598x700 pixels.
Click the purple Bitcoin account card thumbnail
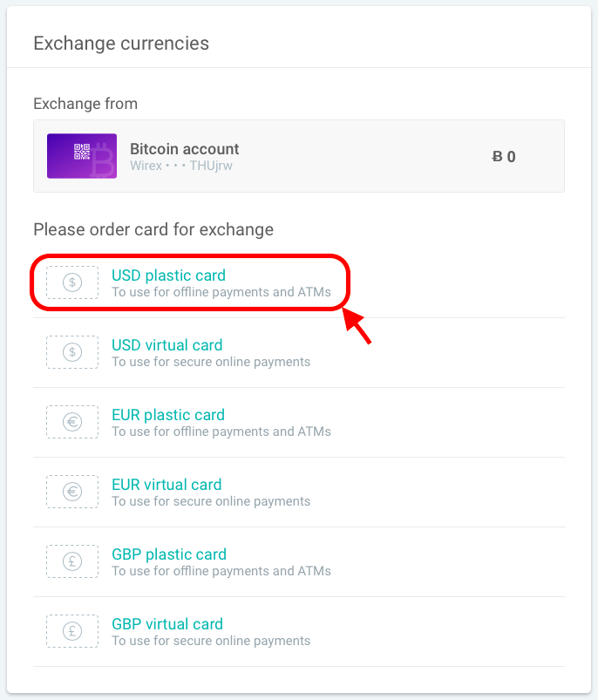pyautogui.click(x=82, y=156)
